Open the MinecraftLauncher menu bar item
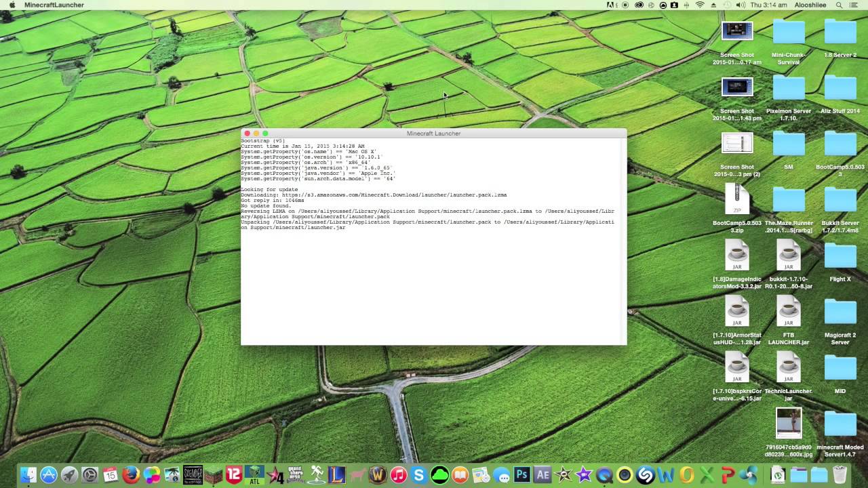Viewport: 868px width, 488px height. click(x=54, y=5)
